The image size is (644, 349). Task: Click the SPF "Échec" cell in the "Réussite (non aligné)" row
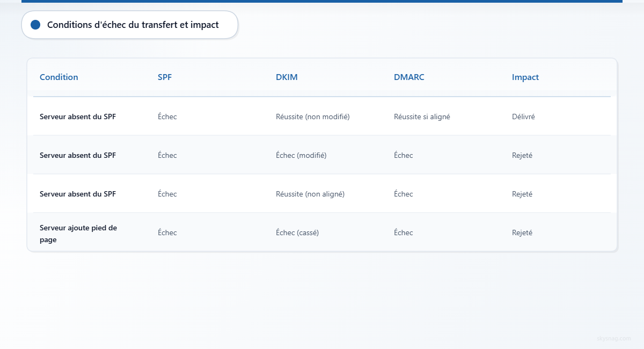click(x=167, y=194)
